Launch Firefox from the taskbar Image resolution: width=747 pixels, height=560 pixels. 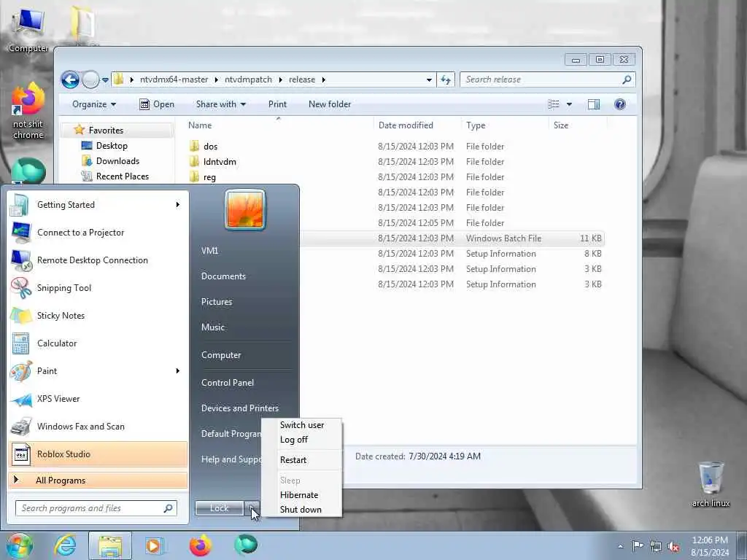point(200,545)
